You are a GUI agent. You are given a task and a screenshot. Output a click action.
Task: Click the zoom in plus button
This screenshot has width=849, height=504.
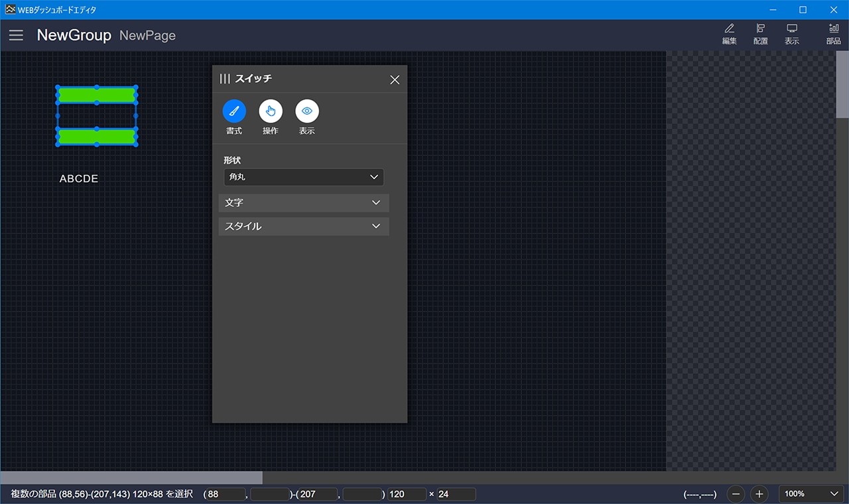point(759,494)
